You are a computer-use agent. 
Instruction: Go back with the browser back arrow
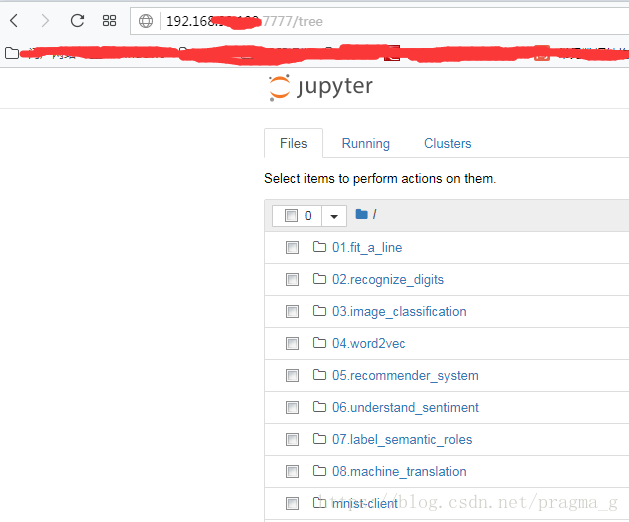click(x=14, y=20)
